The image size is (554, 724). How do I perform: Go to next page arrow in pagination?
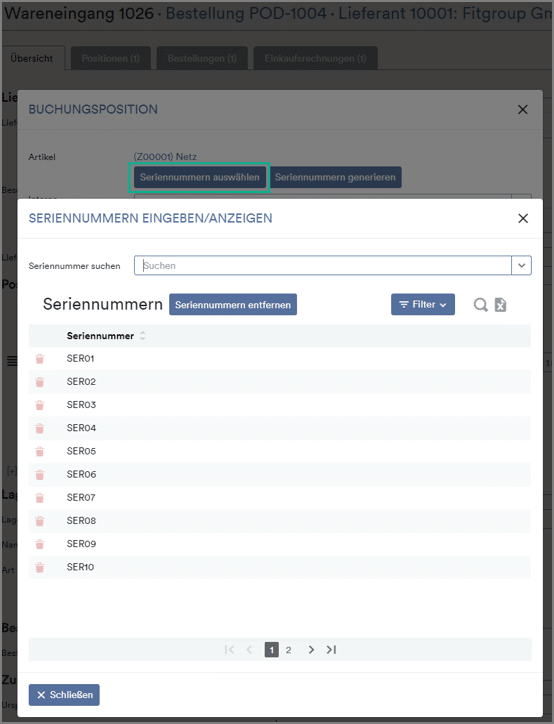(x=311, y=650)
